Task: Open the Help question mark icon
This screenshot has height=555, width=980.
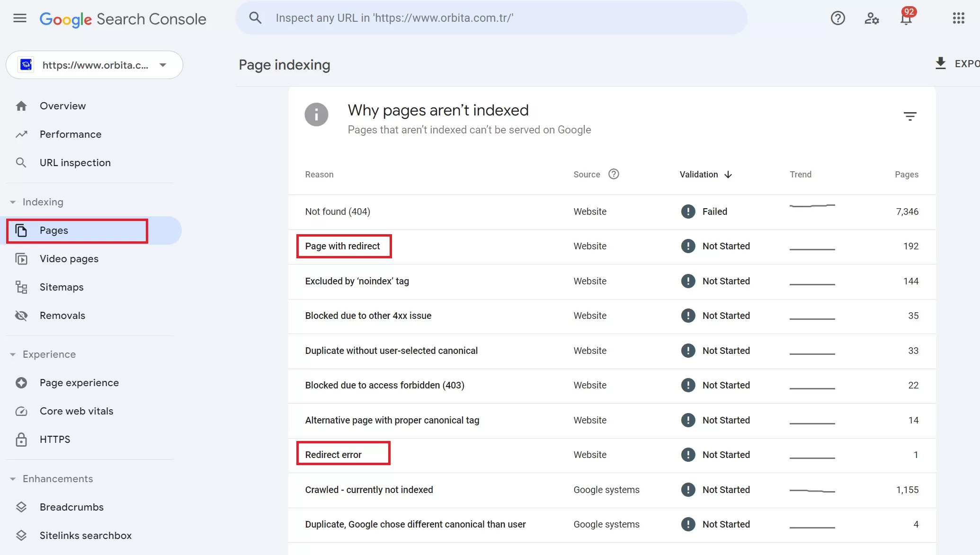Action: pyautogui.click(x=837, y=18)
